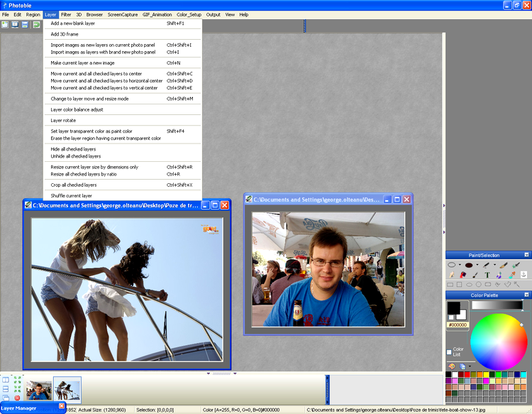Click the white background color swatch
The width and height of the screenshot is (532, 414).
(462, 315)
